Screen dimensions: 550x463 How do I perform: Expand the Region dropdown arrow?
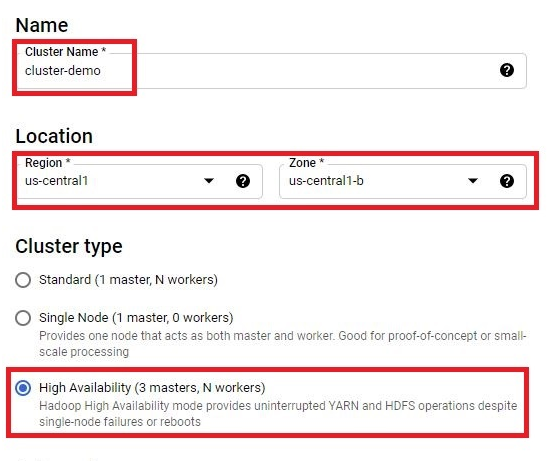[209, 181]
